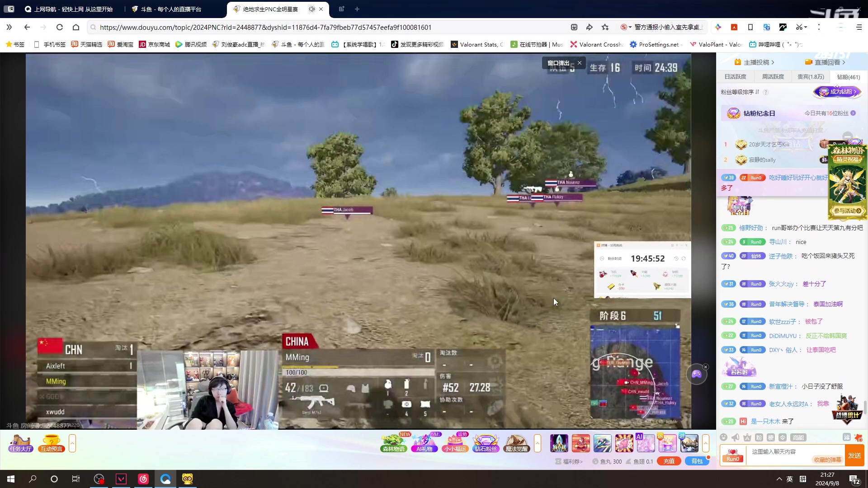Open the Valorant Crosshair bookmark

(x=597, y=44)
